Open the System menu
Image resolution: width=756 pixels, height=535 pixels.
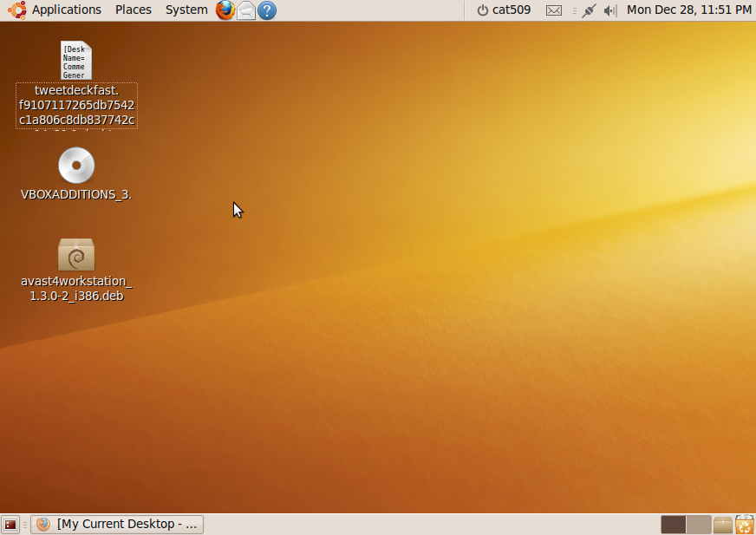tap(186, 10)
